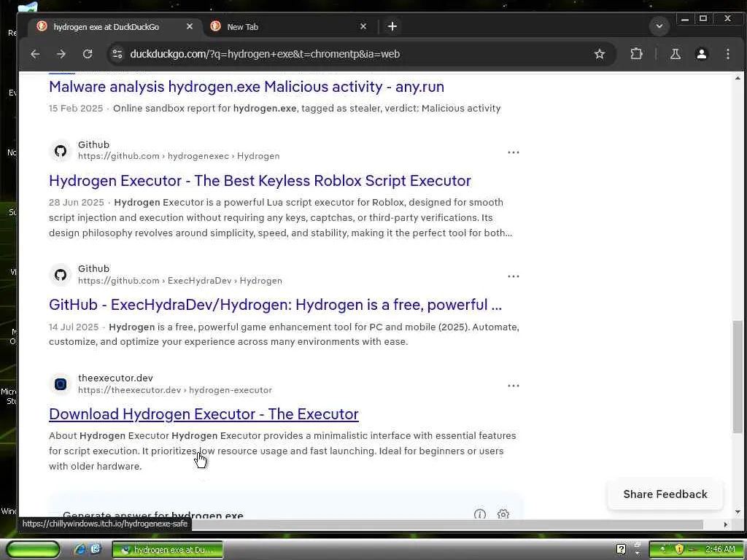This screenshot has height=560, width=747.
Task: Click horizontal scrollbar right arrow
Action: (x=725, y=524)
